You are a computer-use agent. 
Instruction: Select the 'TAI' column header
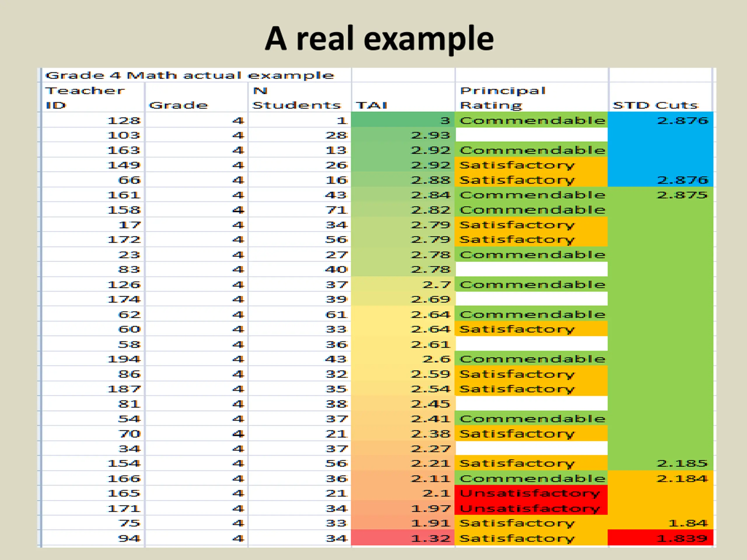coord(403,97)
